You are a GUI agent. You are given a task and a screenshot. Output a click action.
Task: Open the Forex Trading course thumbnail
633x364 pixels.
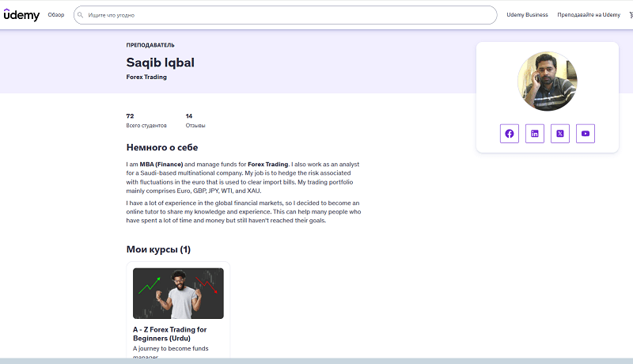(178, 294)
